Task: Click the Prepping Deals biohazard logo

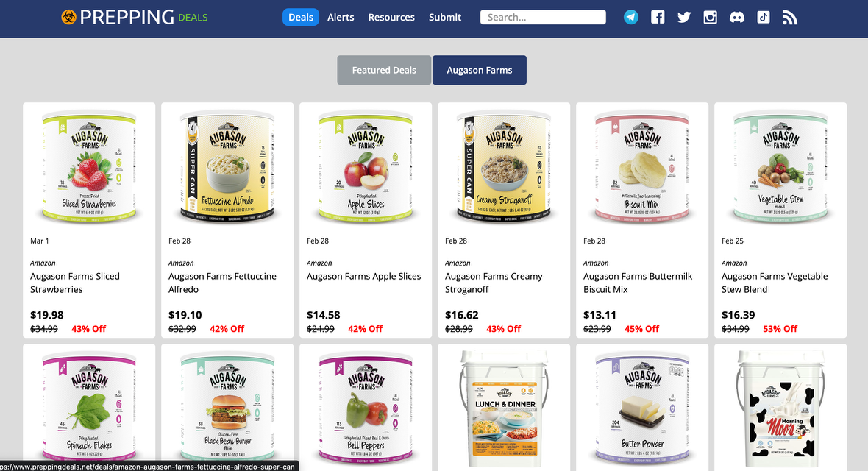Action: pyautogui.click(x=68, y=17)
